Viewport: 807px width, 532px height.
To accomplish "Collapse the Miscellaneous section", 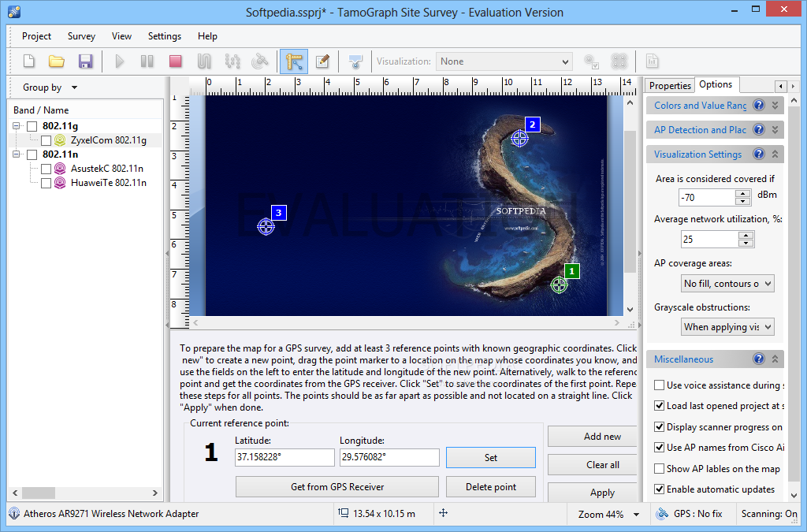I will [775, 359].
